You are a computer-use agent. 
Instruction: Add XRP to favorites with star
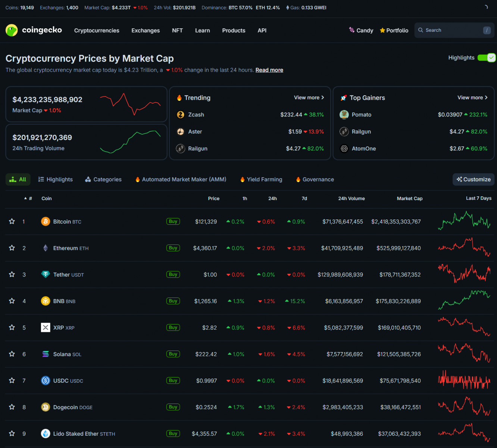point(12,327)
